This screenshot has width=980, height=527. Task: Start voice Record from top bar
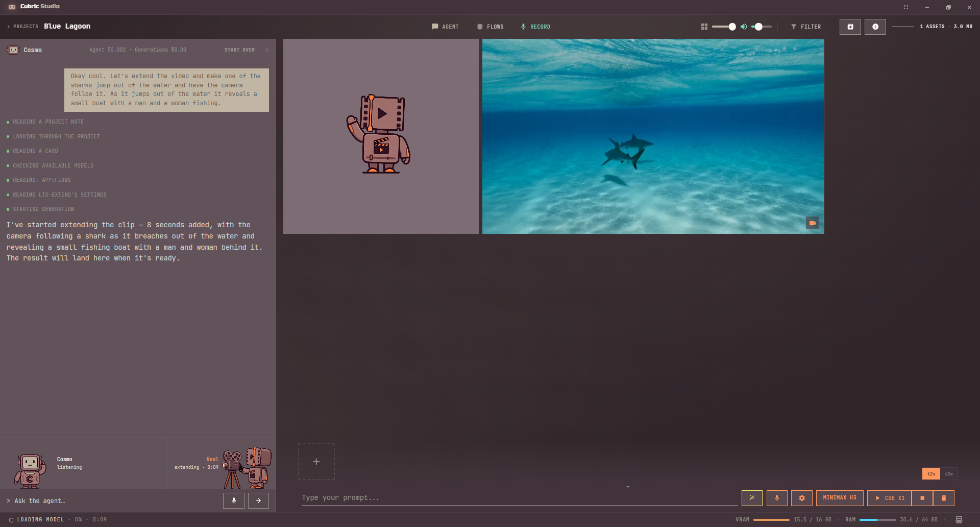tap(535, 27)
